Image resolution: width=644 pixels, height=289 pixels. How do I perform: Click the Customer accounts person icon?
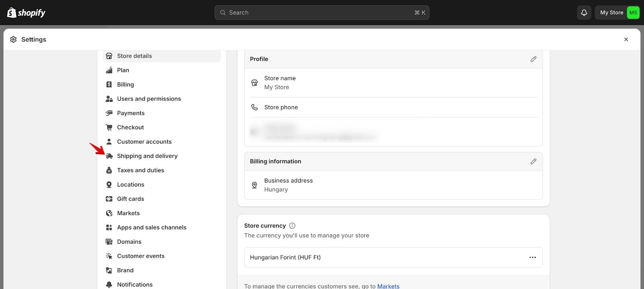pyautogui.click(x=109, y=142)
